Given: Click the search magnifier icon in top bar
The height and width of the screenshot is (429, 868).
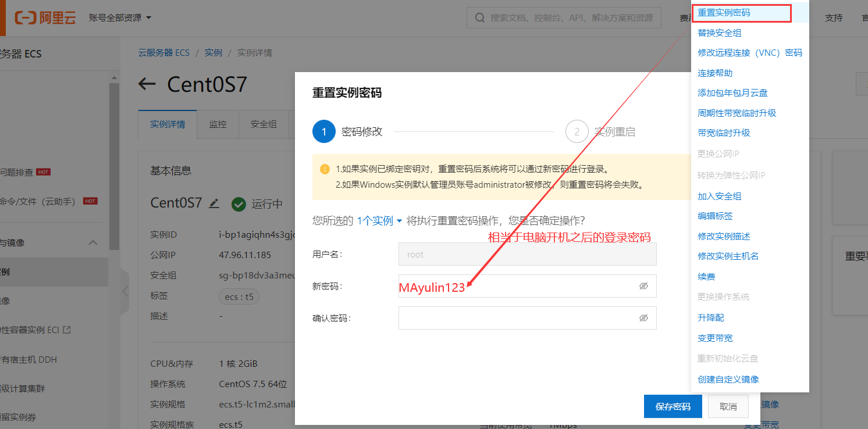Looking at the screenshot, I should pyautogui.click(x=480, y=18).
